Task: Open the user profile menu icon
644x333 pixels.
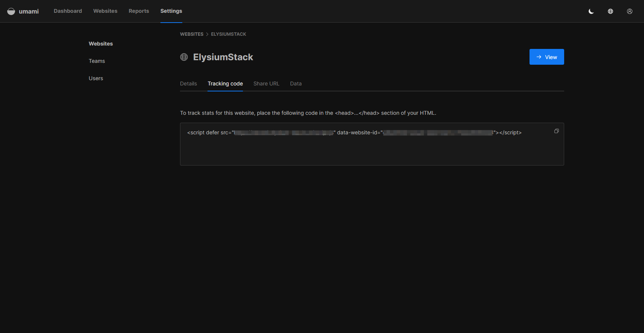Action: point(630,11)
